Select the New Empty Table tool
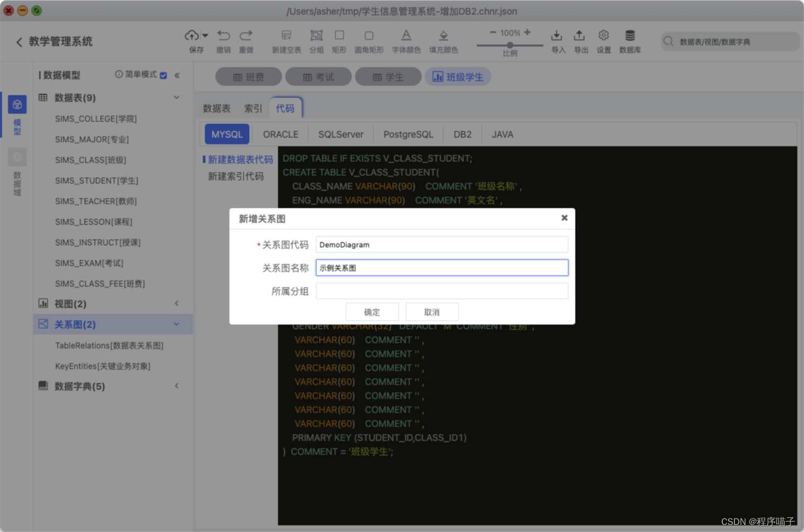Image resolution: width=804 pixels, height=532 pixels. (x=286, y=35)
